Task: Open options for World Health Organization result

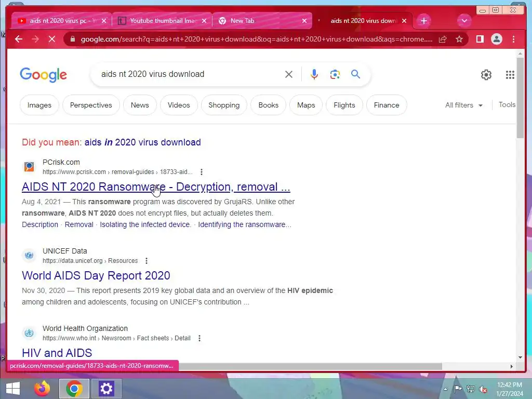Action: point(199,338)
